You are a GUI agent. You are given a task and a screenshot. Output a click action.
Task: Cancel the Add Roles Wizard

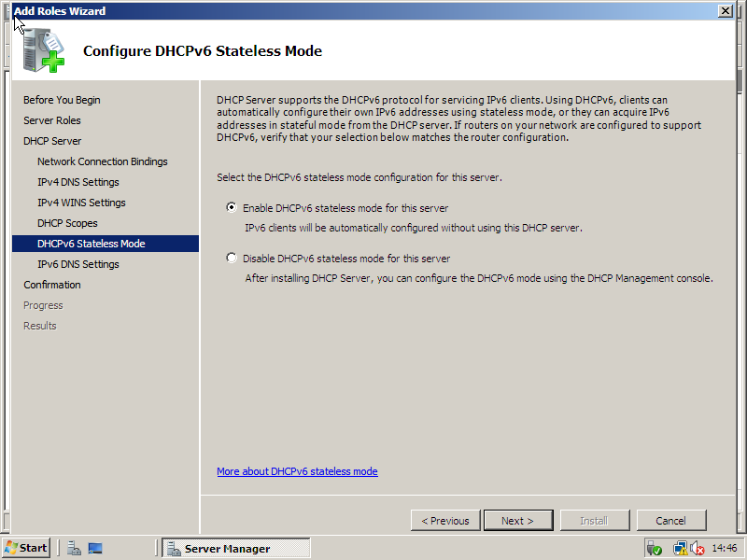(670, 521)
